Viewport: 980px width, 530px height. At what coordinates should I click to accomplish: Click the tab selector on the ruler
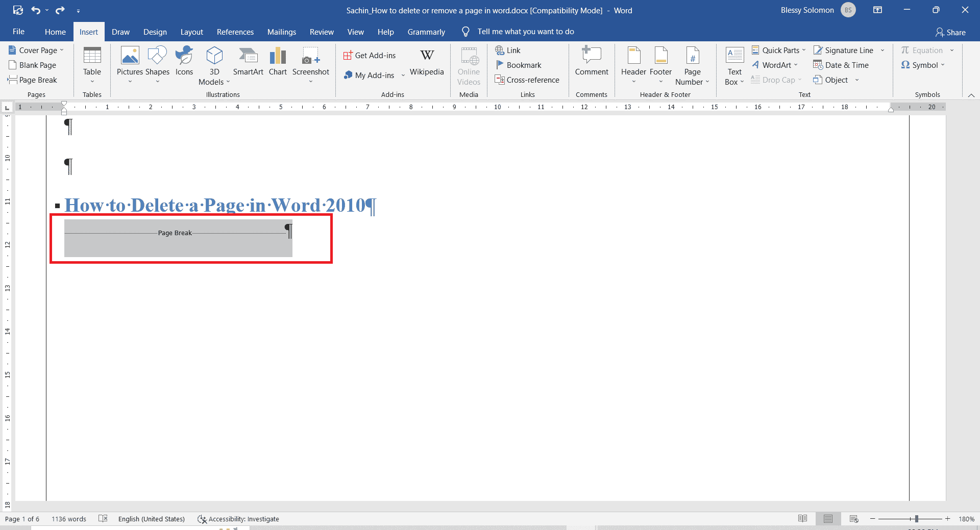pyautogui.click(x=7, y=107)
